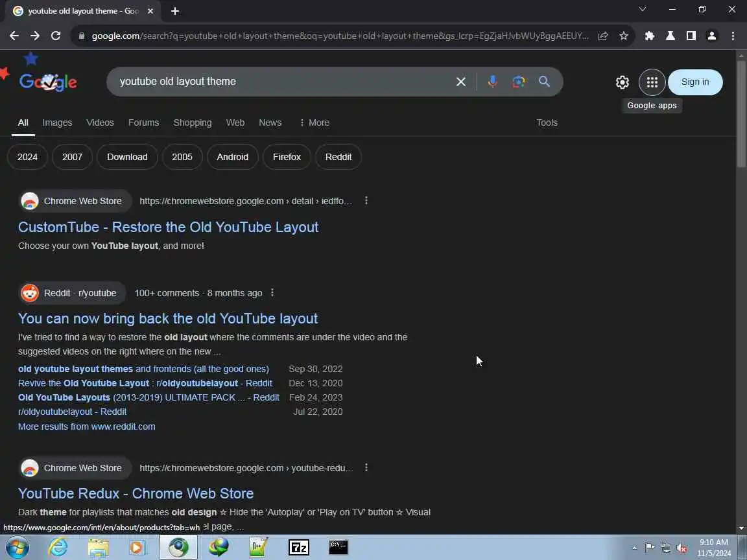This screenshot has height=560, width=747.
Task: Click the taskbar clock showing 9:10 AM
Action: click(x=714, y=548)
